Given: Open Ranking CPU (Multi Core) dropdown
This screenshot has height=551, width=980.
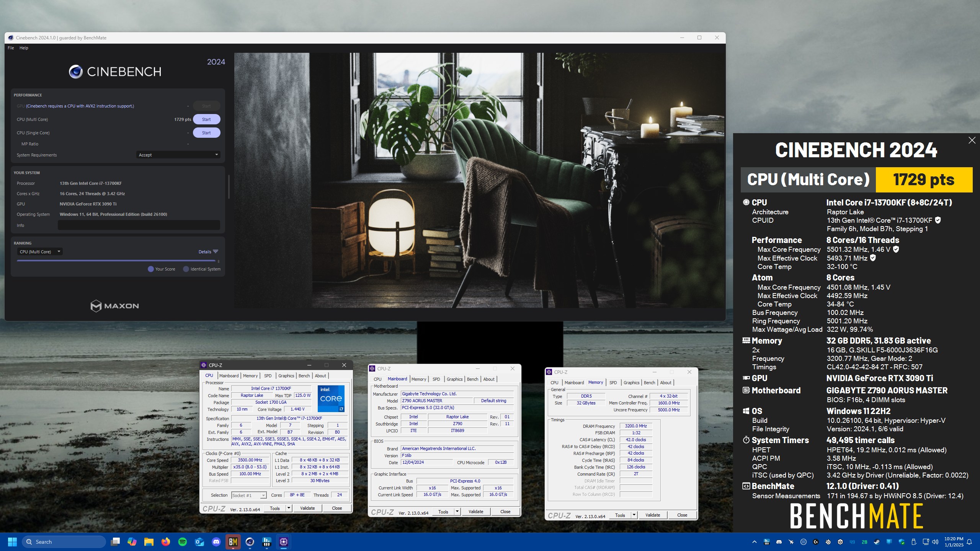Looking at the screenshot, I should [40, 252].
